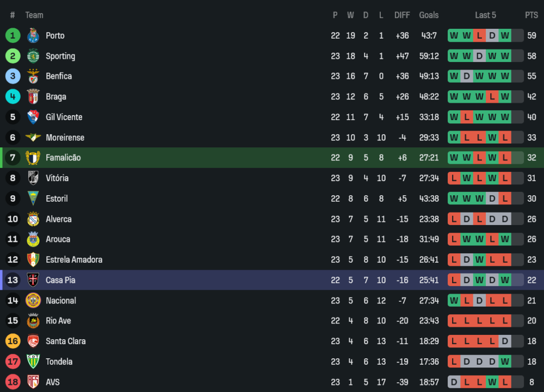Click the Nacional round crest icon
Viewport: 544px width, 392px height.
point(33,301)
